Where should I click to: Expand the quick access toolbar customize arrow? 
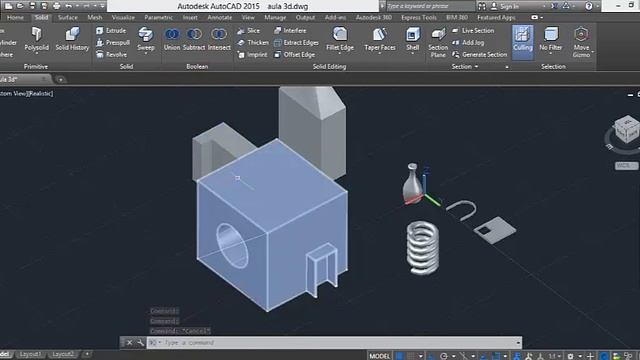click(102, 6)
